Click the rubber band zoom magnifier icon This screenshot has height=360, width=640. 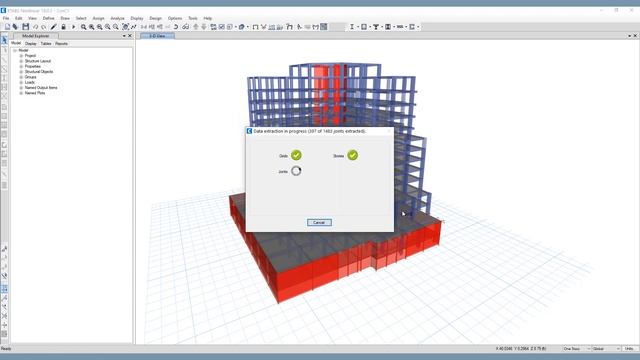[83, 27]
